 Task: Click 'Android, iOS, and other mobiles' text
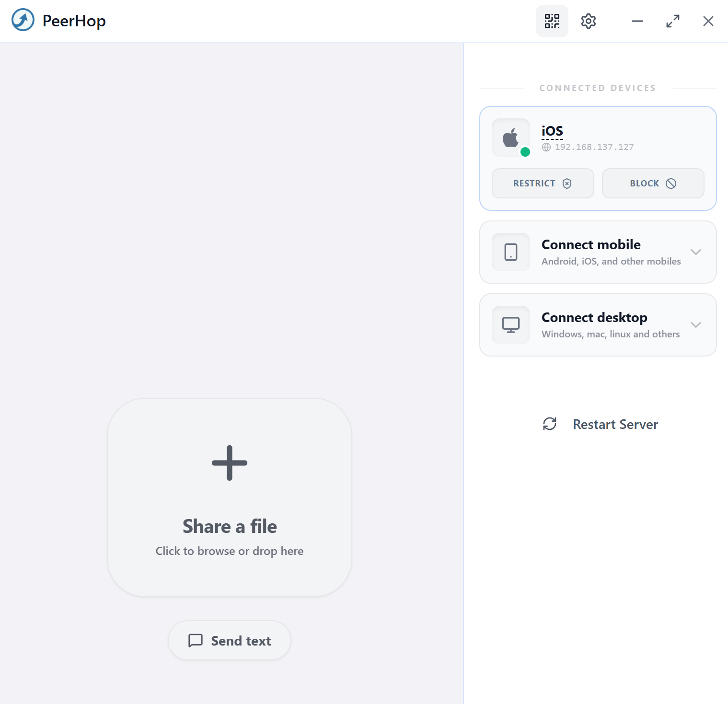point(611,261)
